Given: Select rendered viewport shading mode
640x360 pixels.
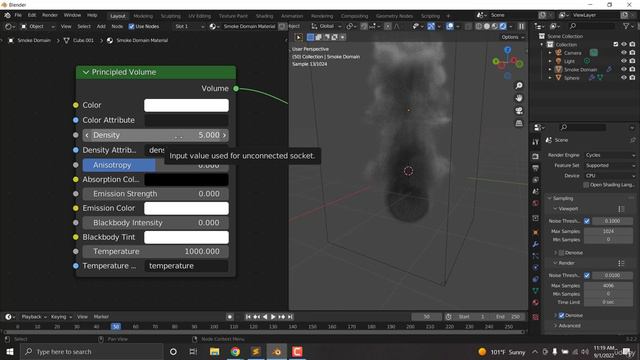Looking at the screenshot, I should click(x=503, y=26).
